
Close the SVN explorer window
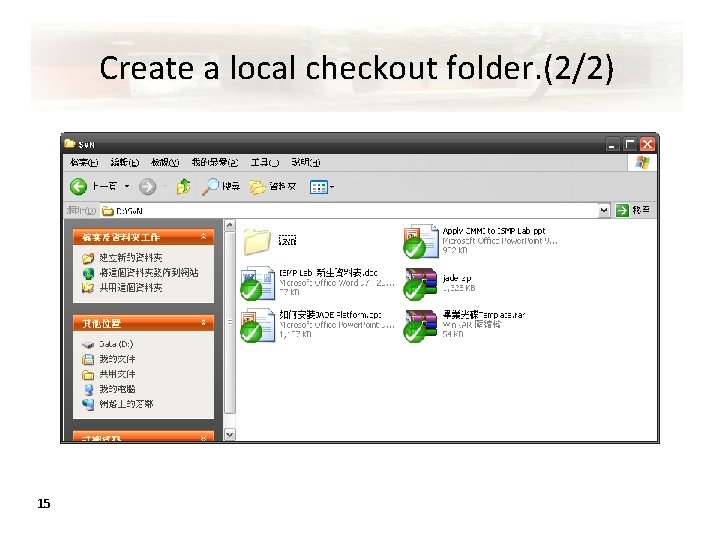pyautogui.click(x=647, y=145)
